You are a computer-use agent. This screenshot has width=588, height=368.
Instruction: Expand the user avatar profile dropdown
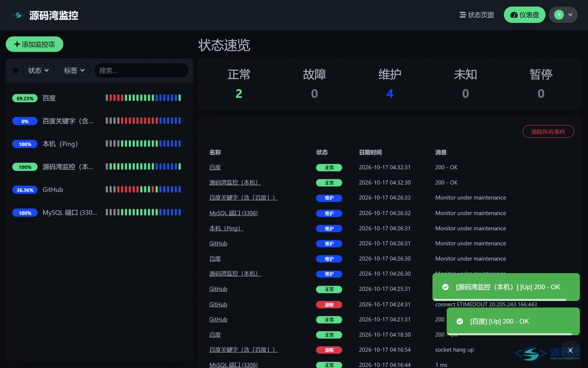(563, 15)
